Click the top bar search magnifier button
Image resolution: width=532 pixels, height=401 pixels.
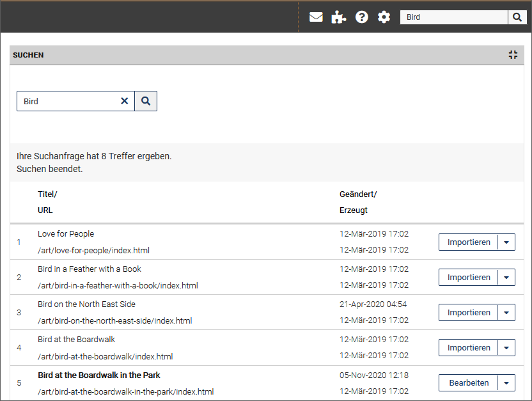click(x=517, y=17)
